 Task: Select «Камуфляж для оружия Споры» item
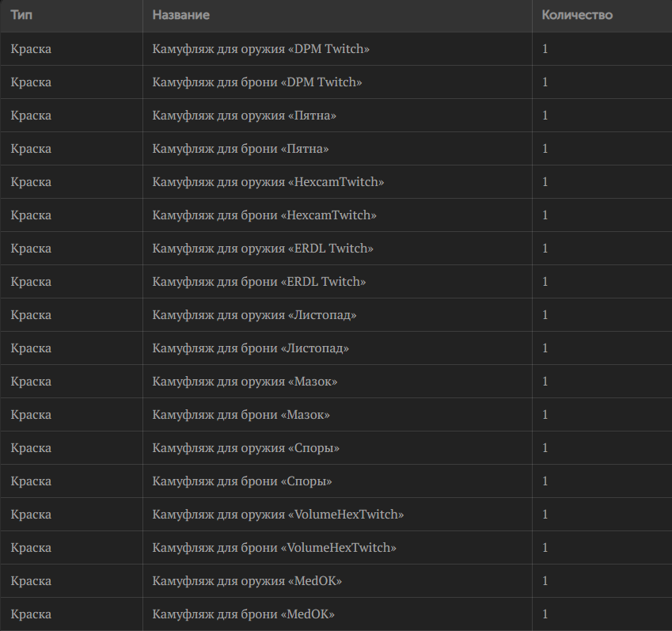[x=336, y=447]
